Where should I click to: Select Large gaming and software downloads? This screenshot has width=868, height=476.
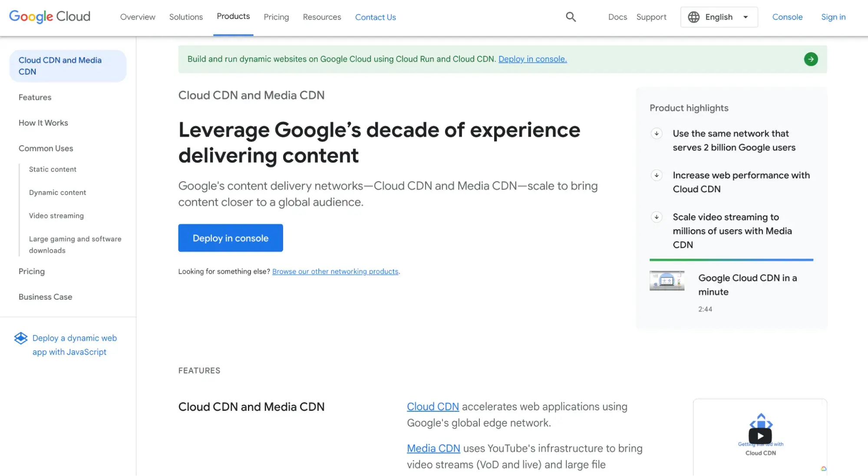point(75,244)
